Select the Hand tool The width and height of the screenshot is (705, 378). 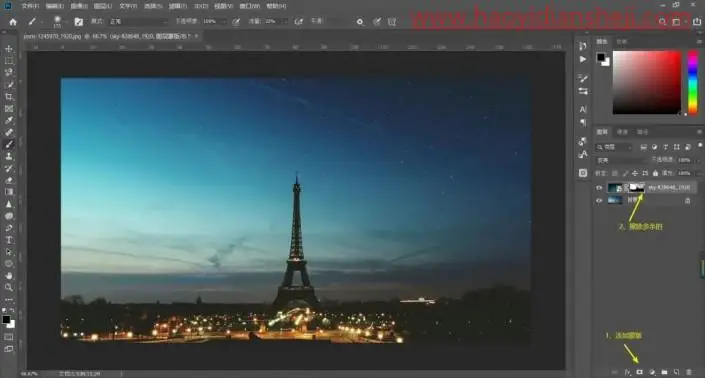9,276
